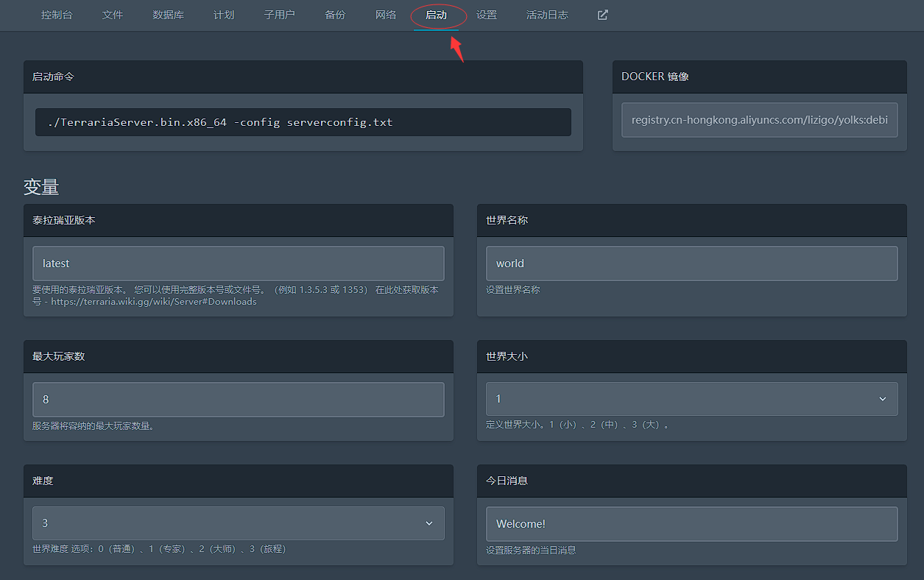The image size is (924, 580).
Task: View the 活动日志 tab
Action: point(547,15)
